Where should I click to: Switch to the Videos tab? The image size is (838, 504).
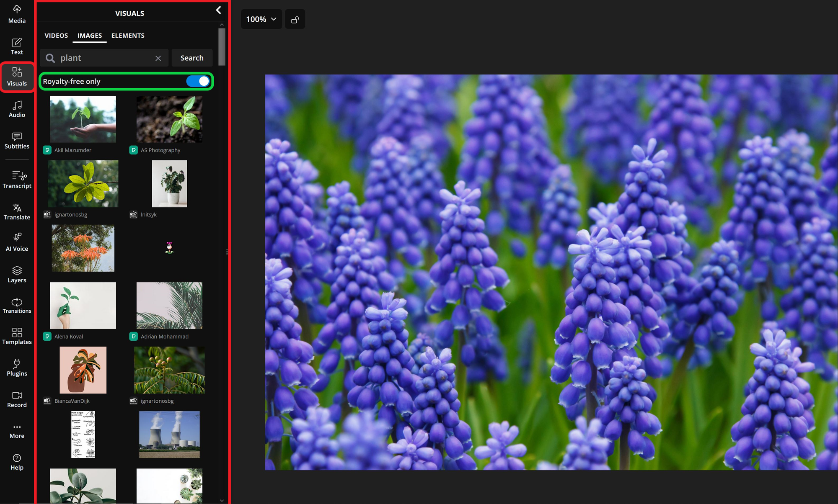coord(56,36)
